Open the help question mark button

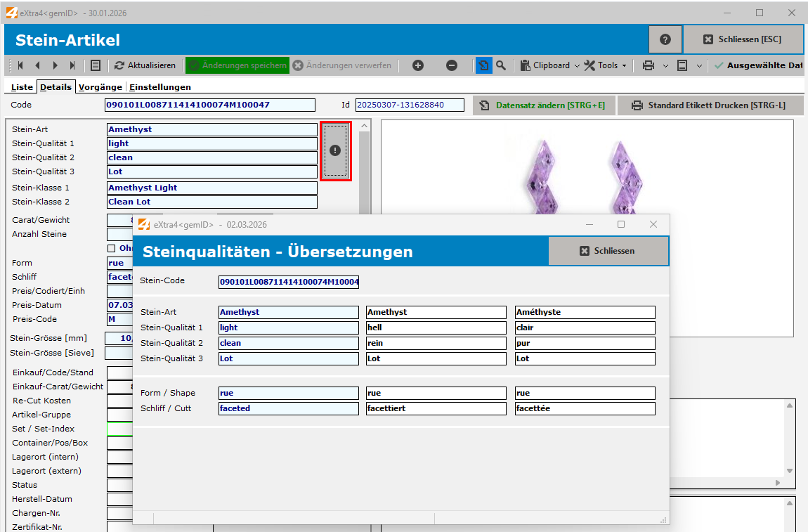[665, 39]
